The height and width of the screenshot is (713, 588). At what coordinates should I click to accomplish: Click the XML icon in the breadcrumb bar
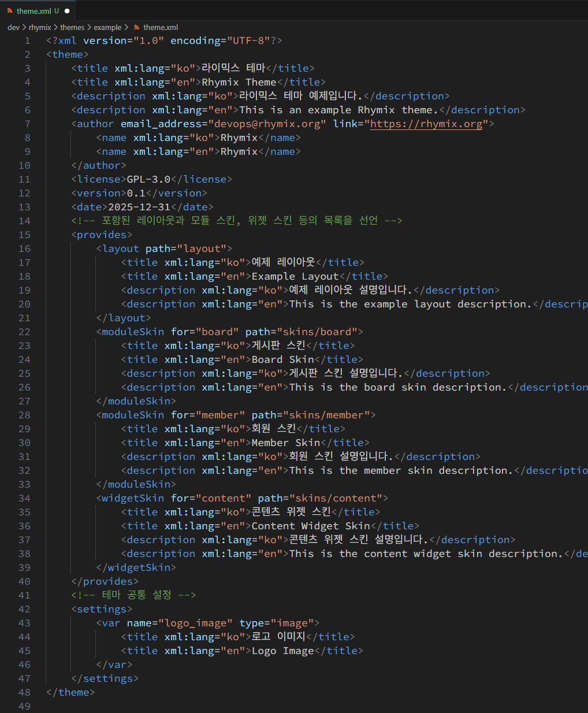coord(136,27)
